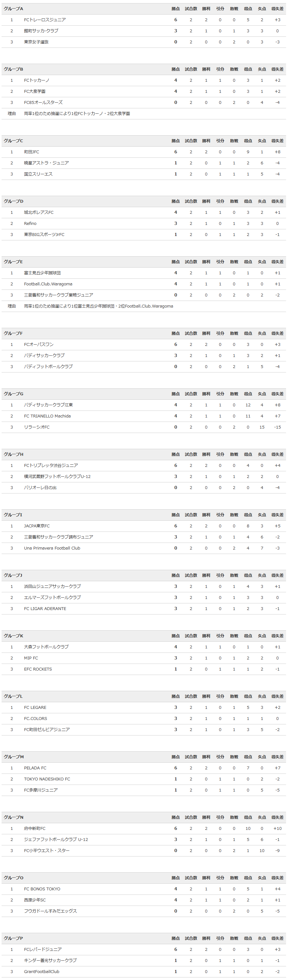Click FC BONOS TOKYO team name

[x=42, y=889]
